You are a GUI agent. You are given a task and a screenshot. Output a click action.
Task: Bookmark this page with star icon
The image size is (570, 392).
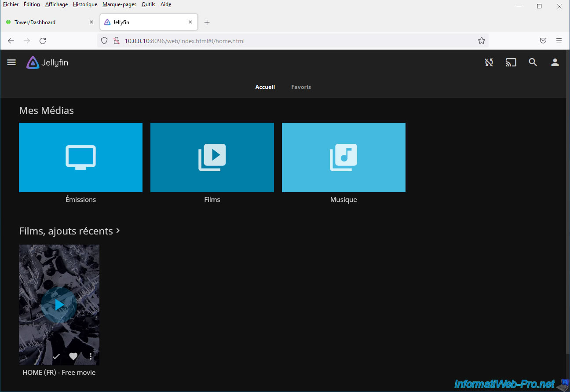click(x=481, y=41)
